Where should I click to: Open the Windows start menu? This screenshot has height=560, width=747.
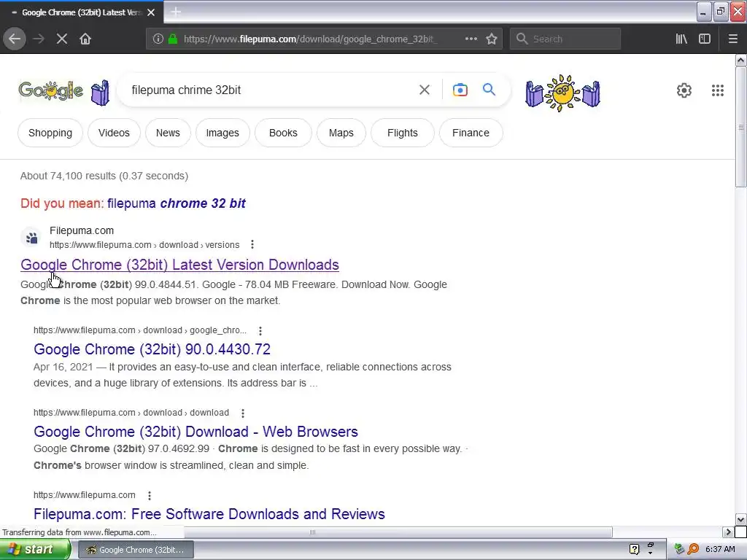pos(35,550)
